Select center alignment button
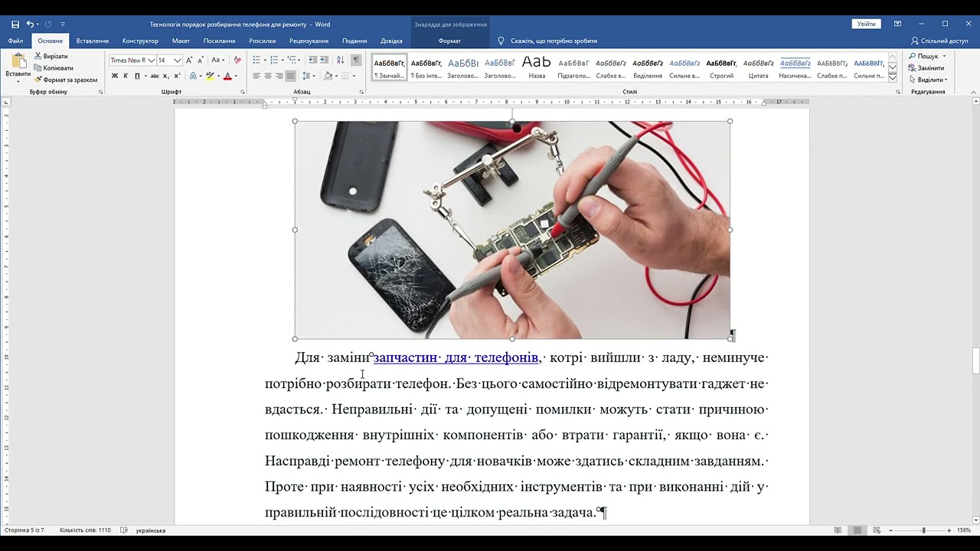This screenshot has height=551, width=980. click(x=268, y=76)
